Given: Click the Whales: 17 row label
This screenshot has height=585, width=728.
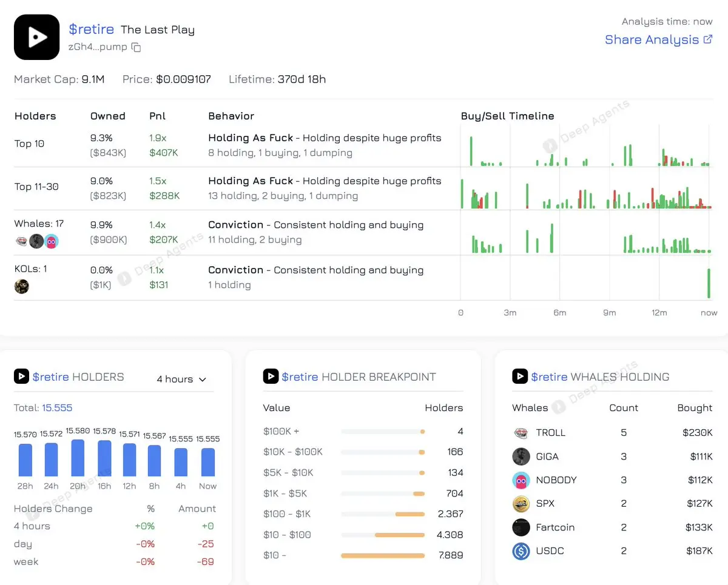Looking at the screenshot, I should pyautogui.click(x=39, y=224).
